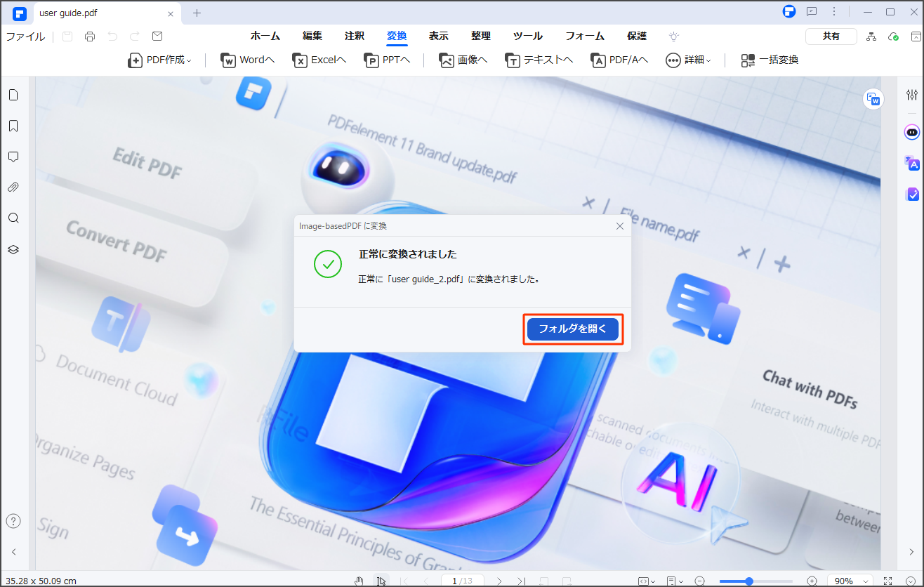Open the ファイル menu
The height and width of the screenshot is (587, 924).
[25, 37]
